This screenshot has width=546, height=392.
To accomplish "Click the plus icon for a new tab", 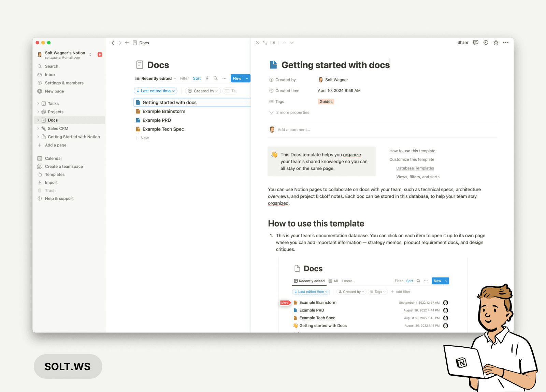I will (127, 43).
